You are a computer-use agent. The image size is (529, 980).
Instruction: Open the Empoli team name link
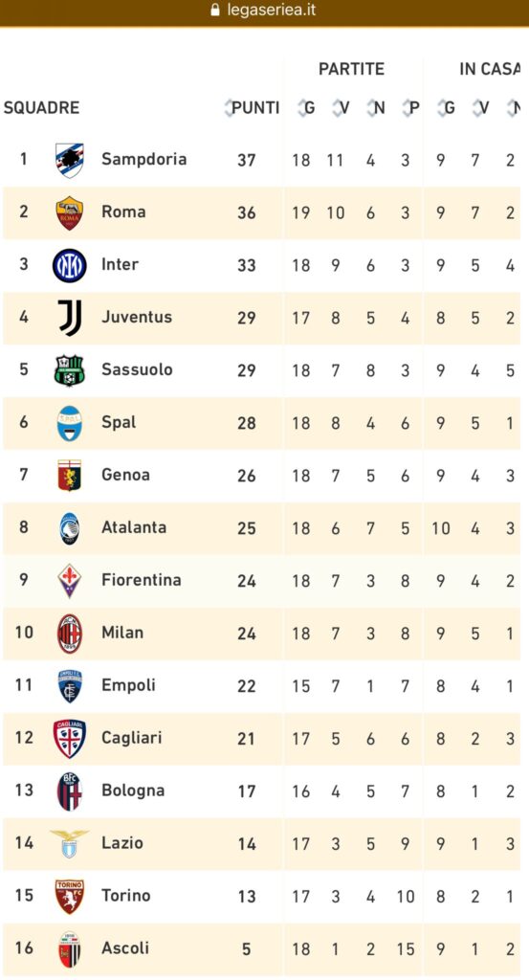128,685
